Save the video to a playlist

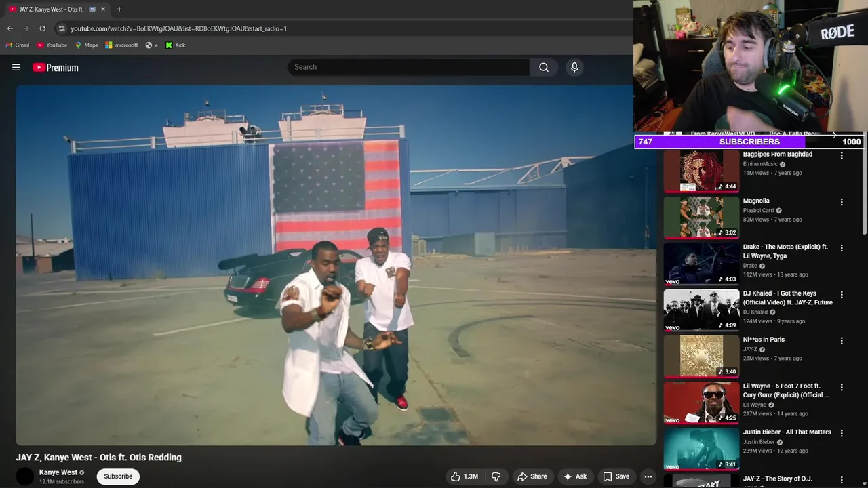click(616, 476)
